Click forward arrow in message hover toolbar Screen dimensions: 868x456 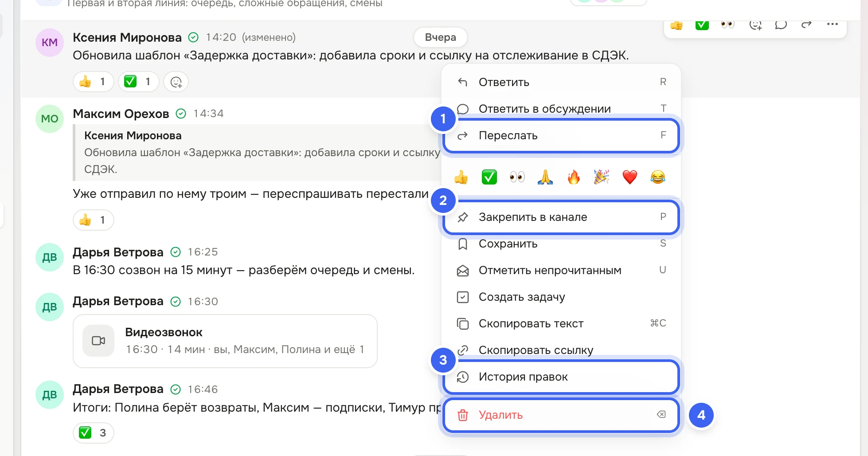click(806, 24)
